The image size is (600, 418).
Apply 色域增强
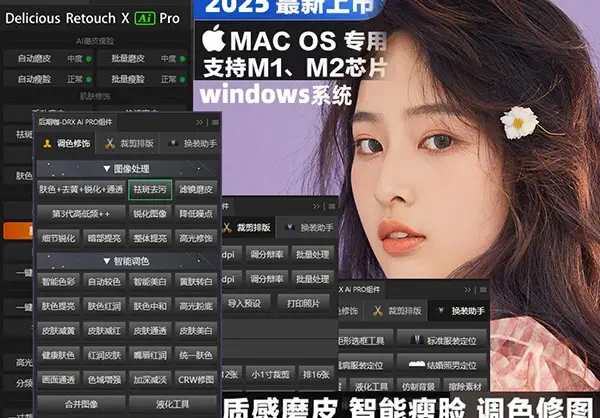coord(104,380)
